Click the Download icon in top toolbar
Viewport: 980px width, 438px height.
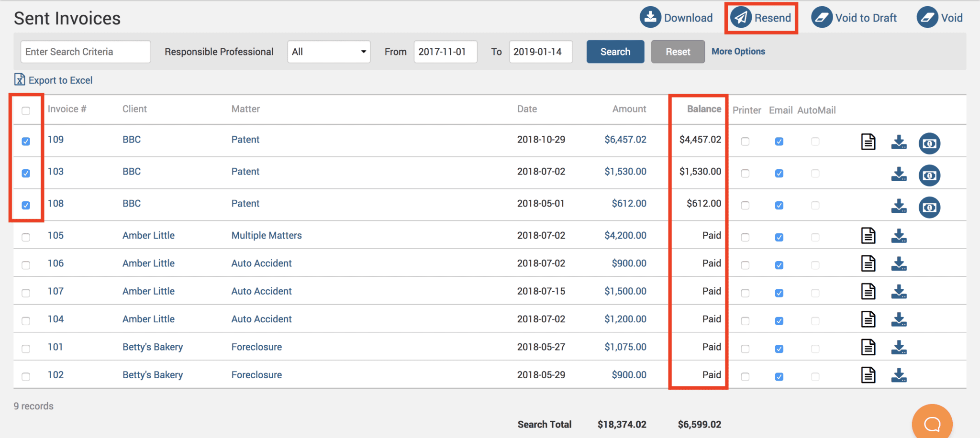click(650, 18)
